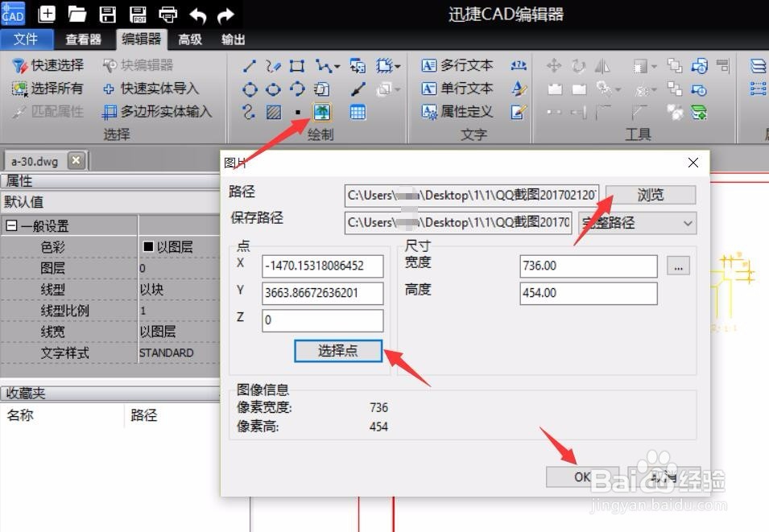Close the a-30.dwg document tab
This screenshot has height=532, width=769.
pos(76,160)
